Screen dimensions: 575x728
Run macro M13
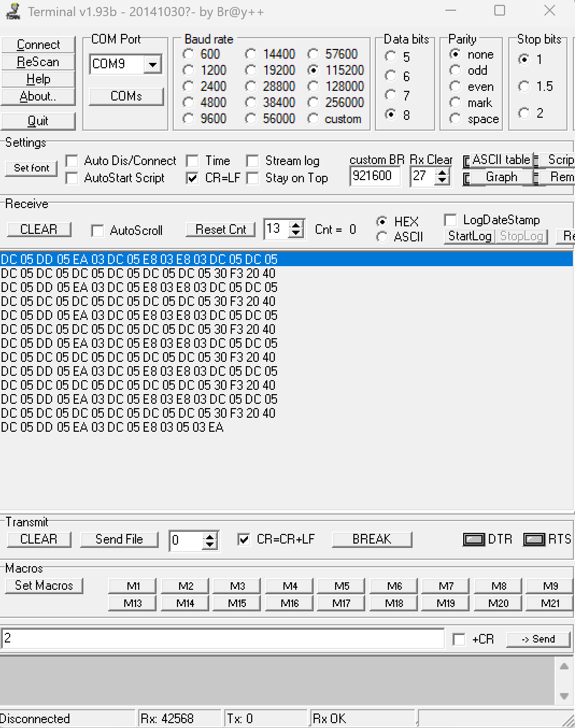tap(133, 603)
